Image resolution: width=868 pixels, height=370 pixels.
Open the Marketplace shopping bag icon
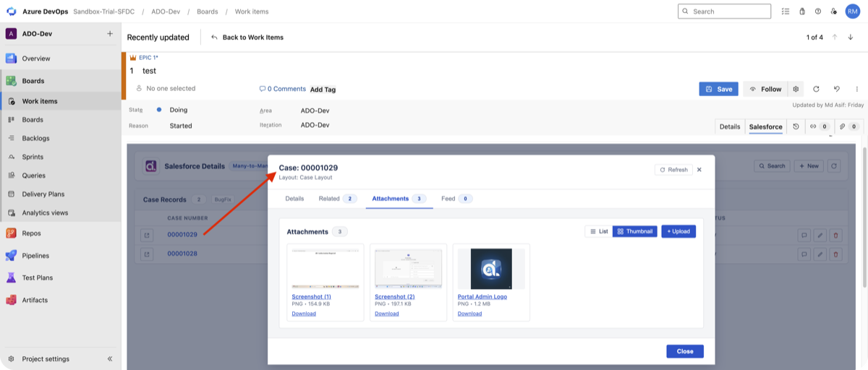(x=802, y=12)
